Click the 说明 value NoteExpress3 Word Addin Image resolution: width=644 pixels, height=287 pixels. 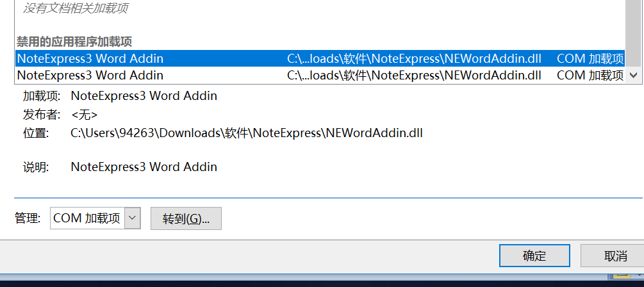[x=144, y=167]
